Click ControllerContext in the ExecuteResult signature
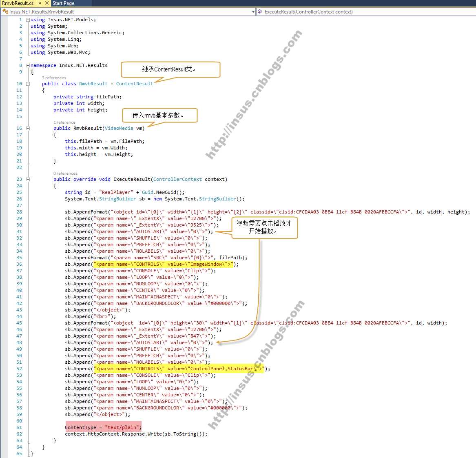Image resolution: width=476 pixels, height=458 pixels. click(x=177, y=179)
